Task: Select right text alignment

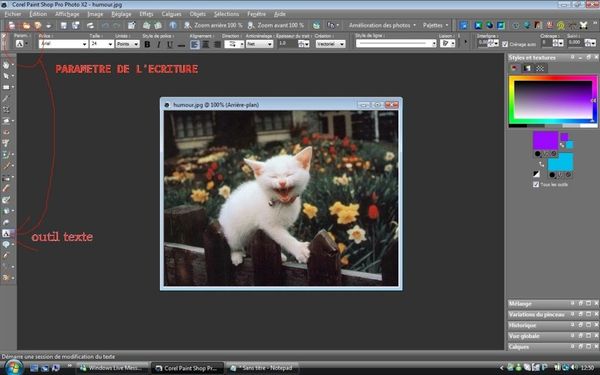Action: (217, 44)
